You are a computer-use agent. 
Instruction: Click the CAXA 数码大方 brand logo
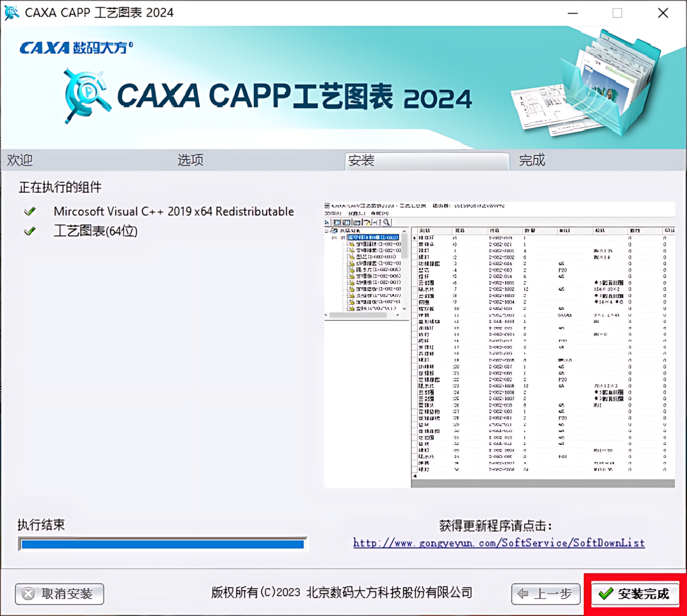point(76,47)
